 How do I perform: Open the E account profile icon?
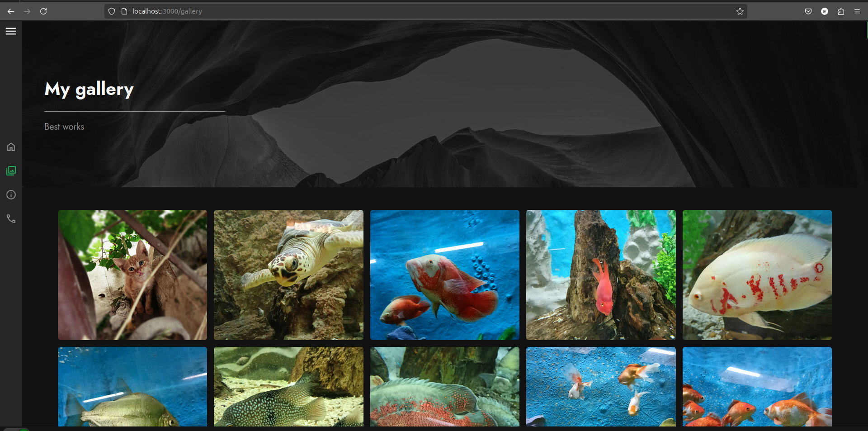pyautogui.click(x=825, y=11)
